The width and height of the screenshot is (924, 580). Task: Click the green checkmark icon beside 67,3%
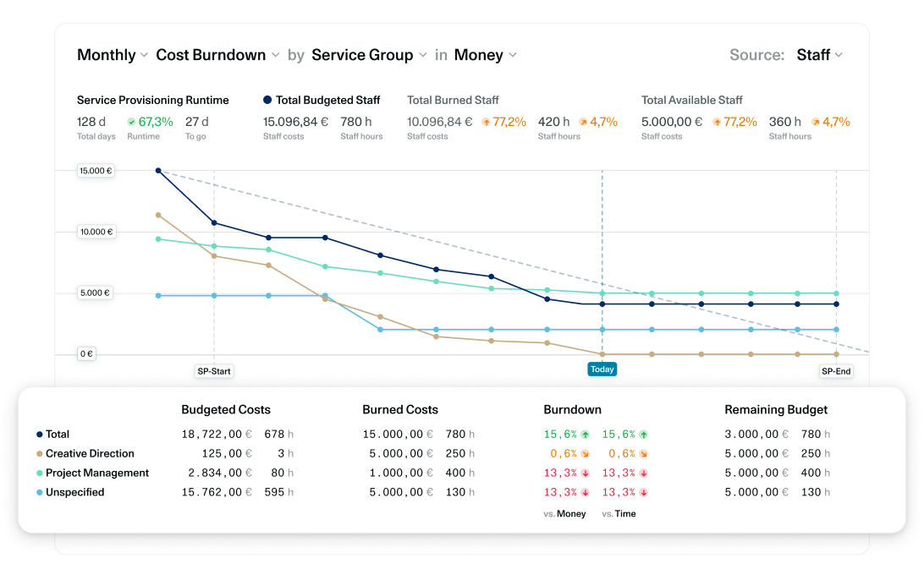tap(131, 122)
